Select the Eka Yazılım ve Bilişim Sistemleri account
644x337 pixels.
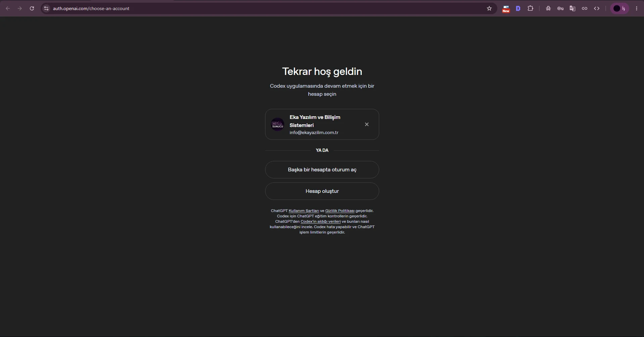tap(322, 124)
